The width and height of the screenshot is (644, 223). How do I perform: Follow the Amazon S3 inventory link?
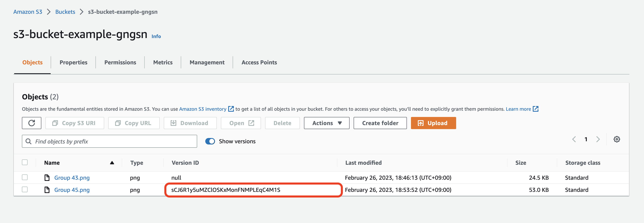[203, 109]
